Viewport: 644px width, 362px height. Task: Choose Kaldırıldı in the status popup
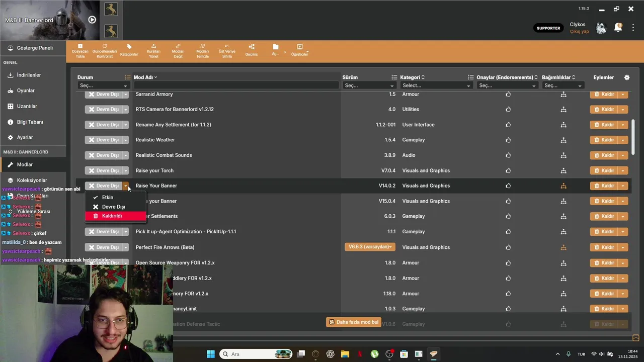point(115,216)
